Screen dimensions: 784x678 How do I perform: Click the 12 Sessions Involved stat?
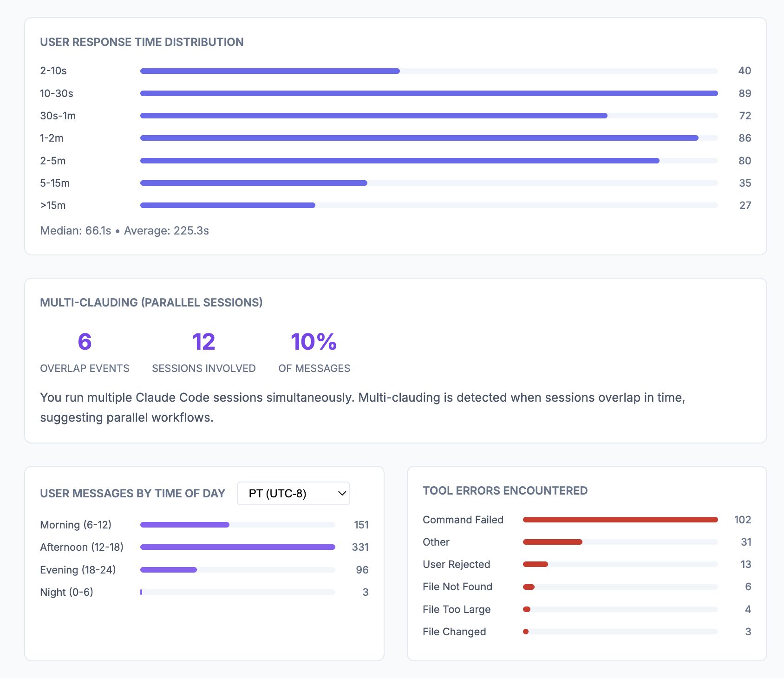(203, 342)
